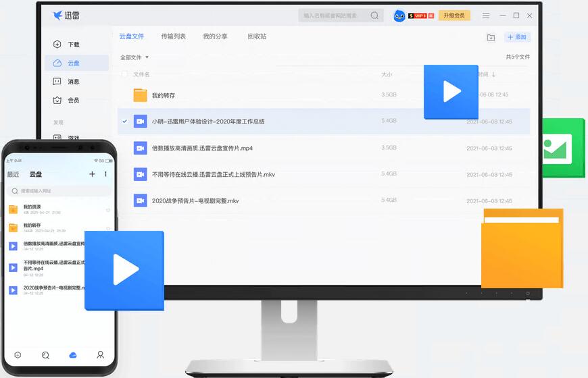The height and width of the screenshot is (378, 588).
Task: Open 消息 in the left sidebar
Action: click(66, 81)
